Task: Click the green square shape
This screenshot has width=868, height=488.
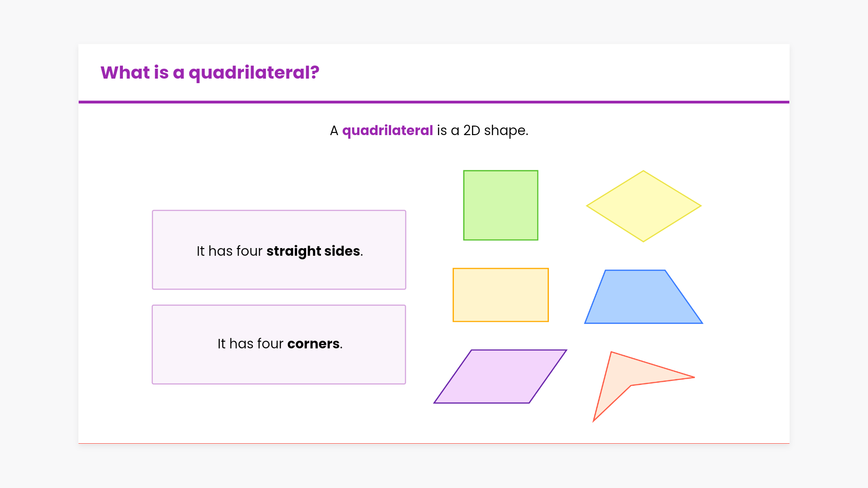Action: 500,205
